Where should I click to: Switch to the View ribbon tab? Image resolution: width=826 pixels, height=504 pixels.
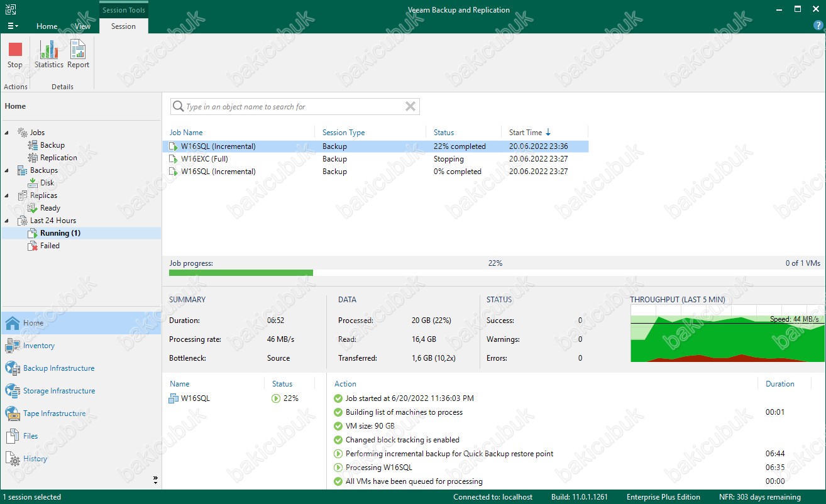pos(82,26)
